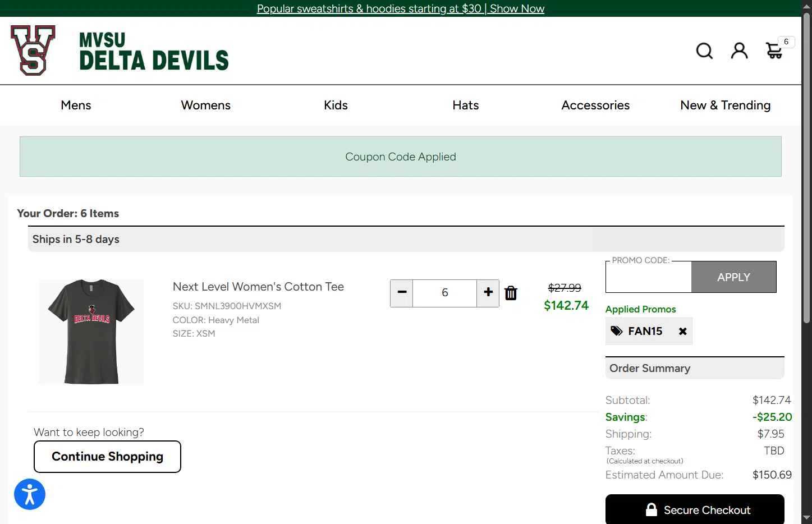The image size is (812, 524).
Task: Click the Savings amount -$25.20
Action: [772, 417]
